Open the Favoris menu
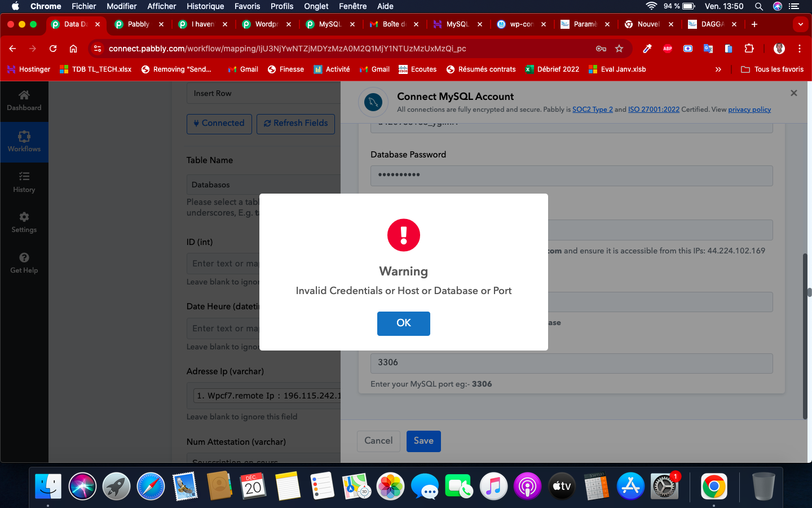This screenshot has width=812, height=508. [x=248, y=6]
